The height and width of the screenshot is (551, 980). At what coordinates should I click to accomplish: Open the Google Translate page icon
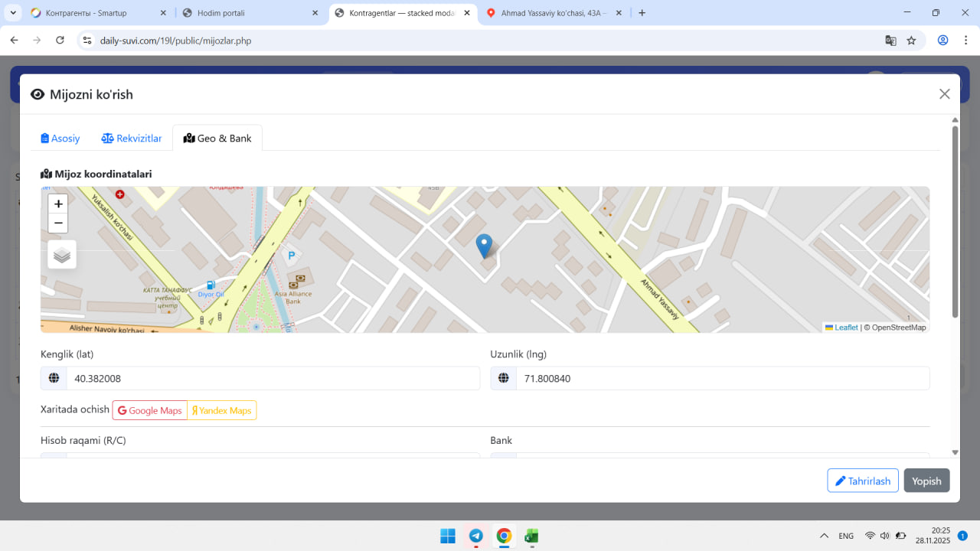tap(890, 41)
